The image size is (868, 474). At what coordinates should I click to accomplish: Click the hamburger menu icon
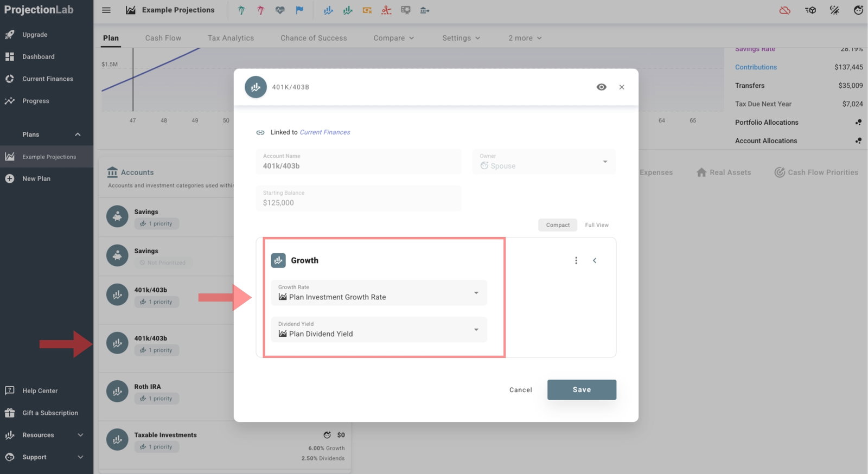coord(106,10)
